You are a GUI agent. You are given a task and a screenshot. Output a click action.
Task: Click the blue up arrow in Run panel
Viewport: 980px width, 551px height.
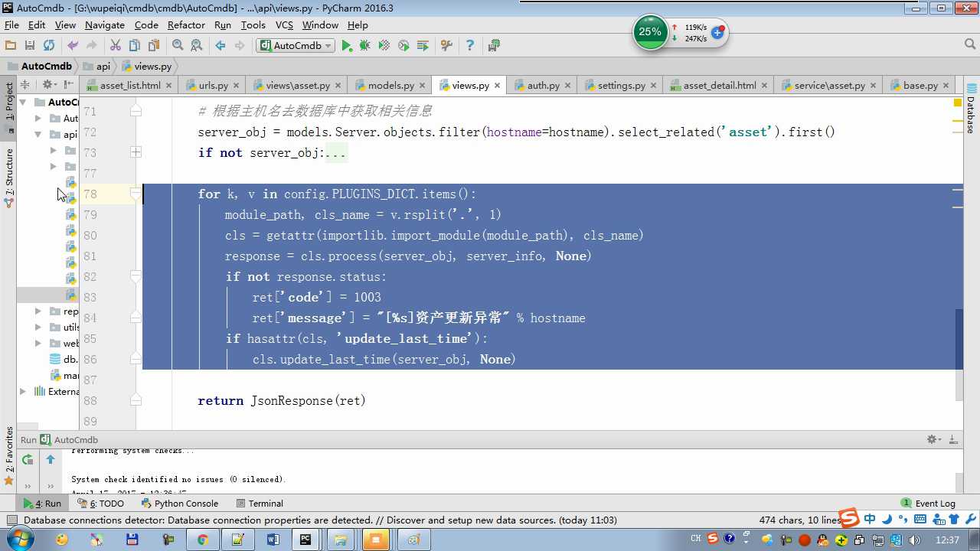(51, 460)
